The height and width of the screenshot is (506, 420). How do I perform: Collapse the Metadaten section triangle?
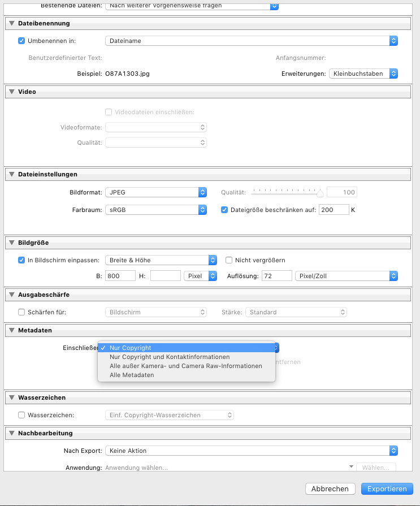click(x=12, y=330)
